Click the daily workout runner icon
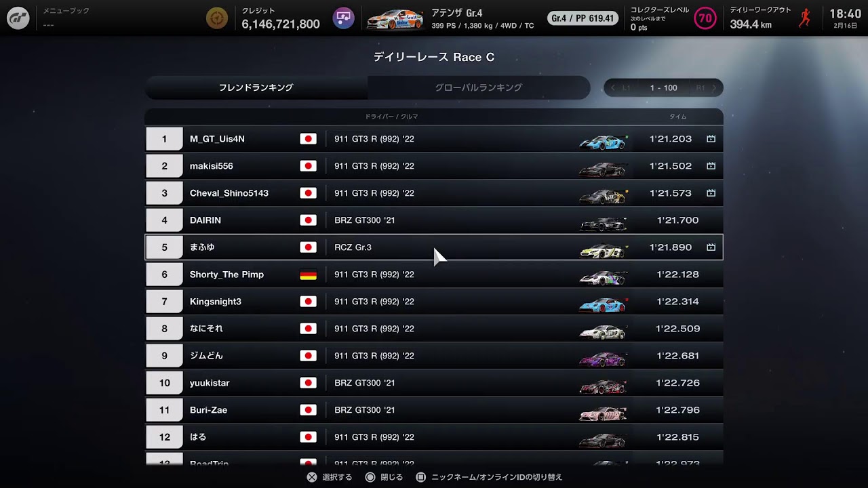 pos(804,18)
